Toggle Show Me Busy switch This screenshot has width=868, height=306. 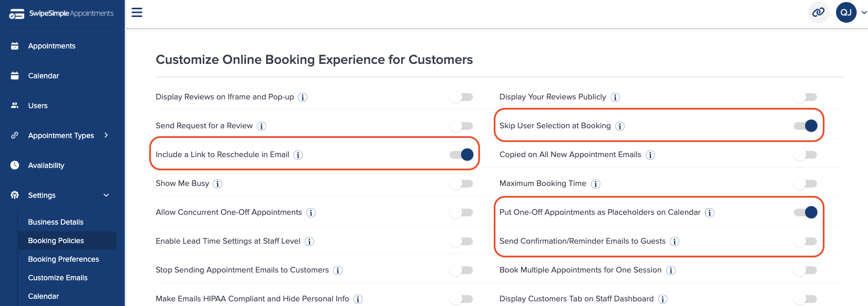coord(461,183)
